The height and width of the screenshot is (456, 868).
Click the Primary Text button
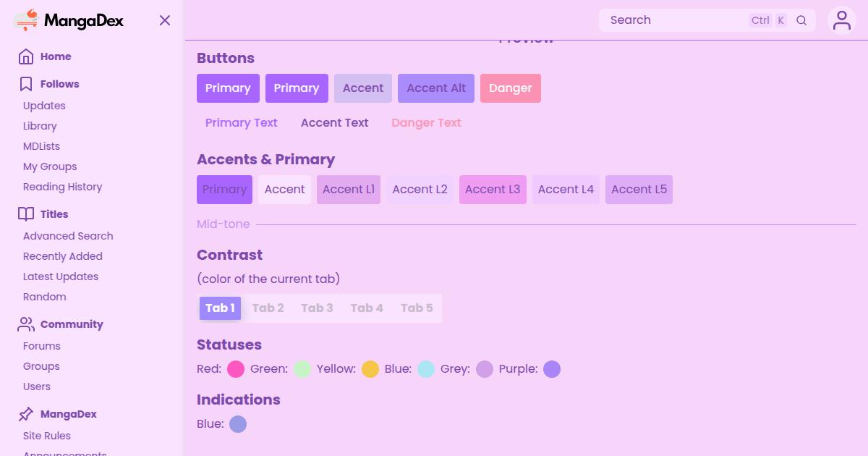[242, 123]
